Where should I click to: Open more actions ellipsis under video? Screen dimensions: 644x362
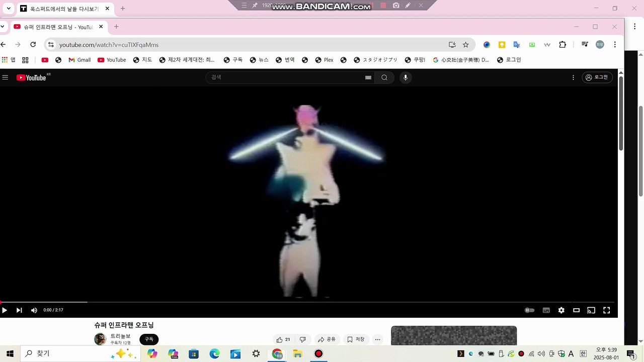[378, 339]
